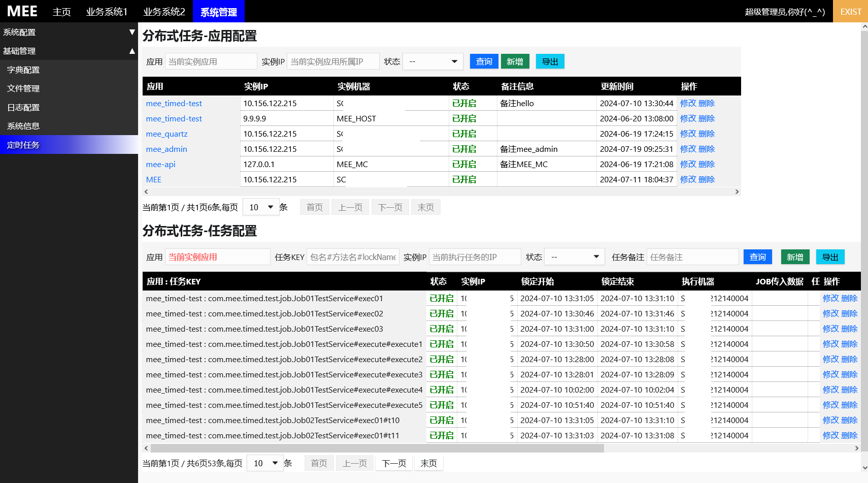This screenshot has height=483, width=868.
Task: Click 上一页 in 任务配置 pager
Action: pyautogui.click(x=355, y=463)
